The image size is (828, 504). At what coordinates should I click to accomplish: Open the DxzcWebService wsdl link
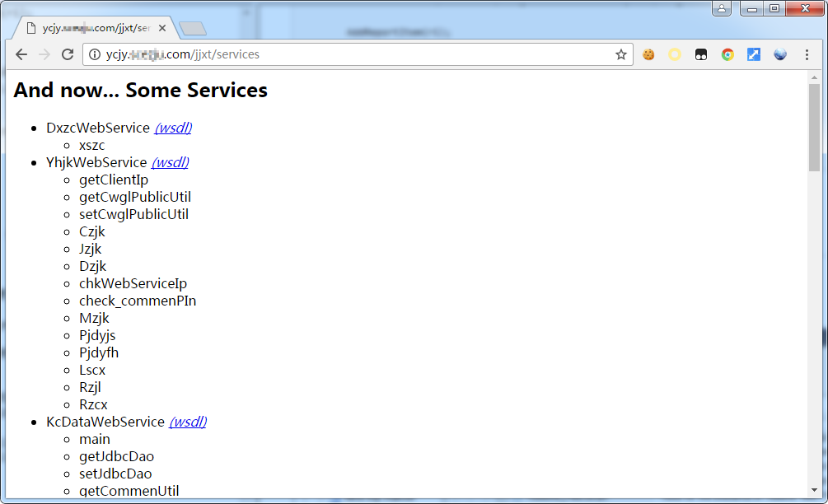(x=173, y=128)
